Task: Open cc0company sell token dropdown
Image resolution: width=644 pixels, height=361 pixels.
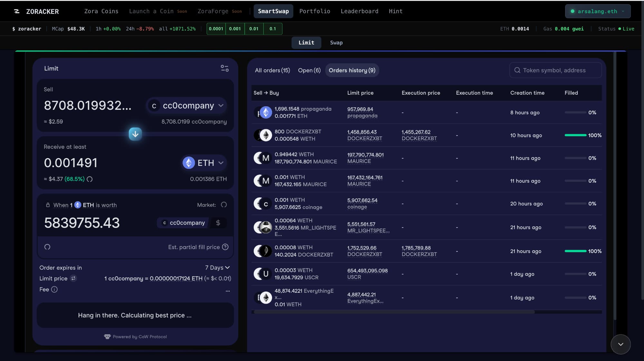Action: tap(187, 106)
